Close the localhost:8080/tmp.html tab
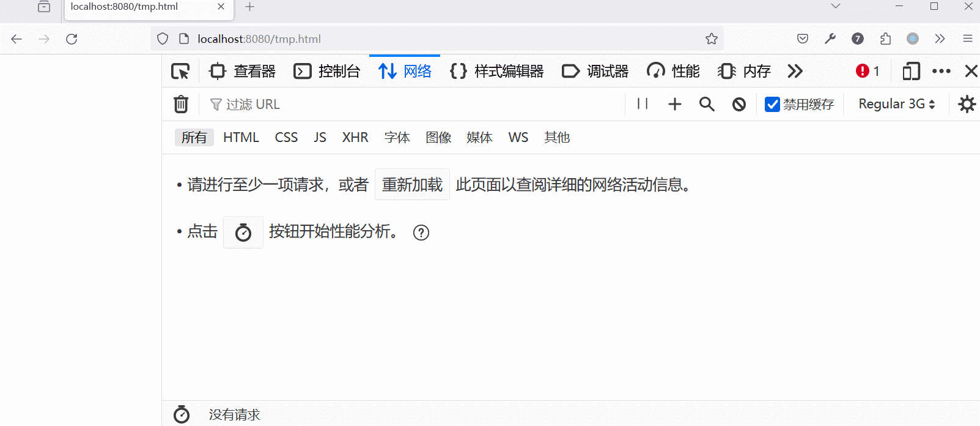 221,7
